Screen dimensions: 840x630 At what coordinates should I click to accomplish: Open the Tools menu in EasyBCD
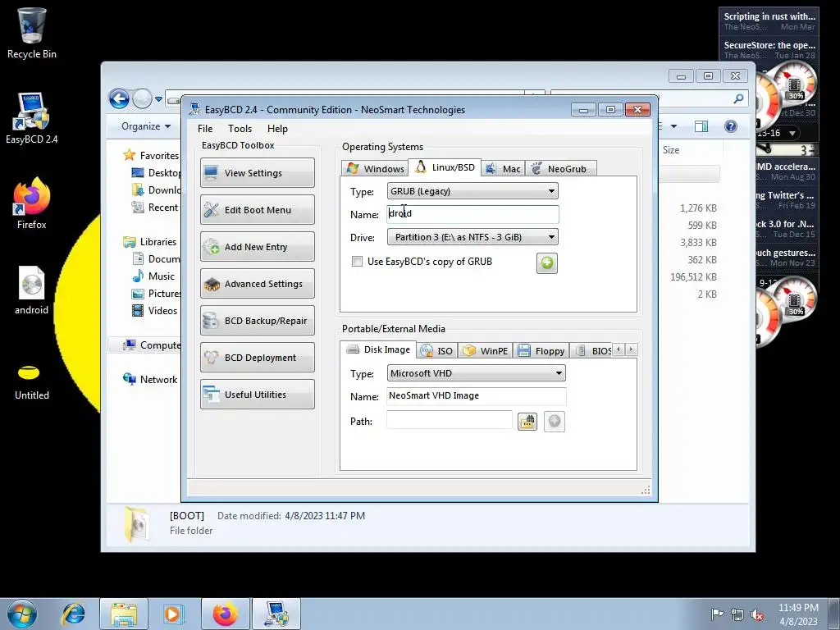(240, 129)
